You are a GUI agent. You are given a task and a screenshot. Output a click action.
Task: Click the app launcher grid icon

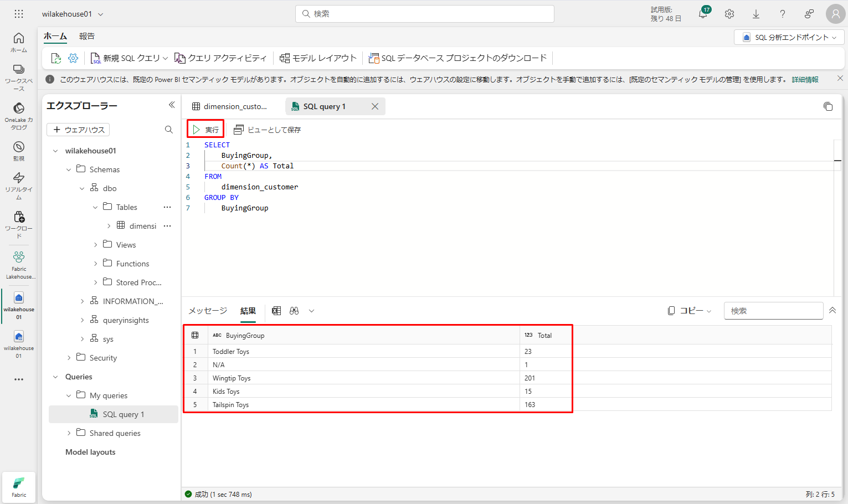click(x=19, y=14)
